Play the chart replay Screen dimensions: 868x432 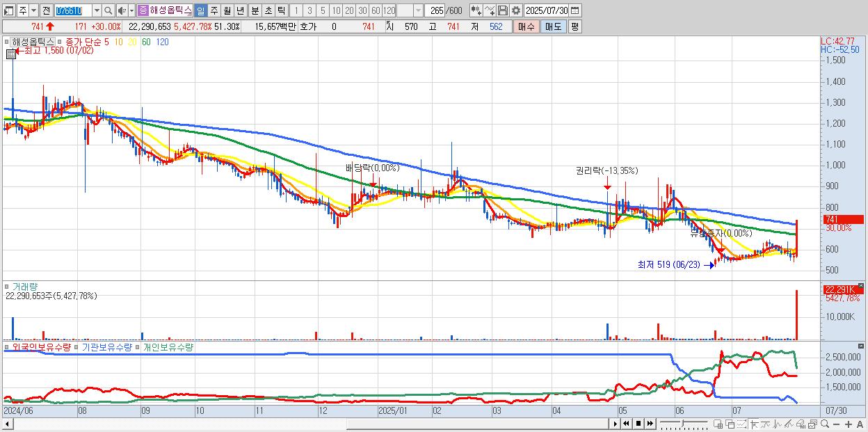coord(616,424)
